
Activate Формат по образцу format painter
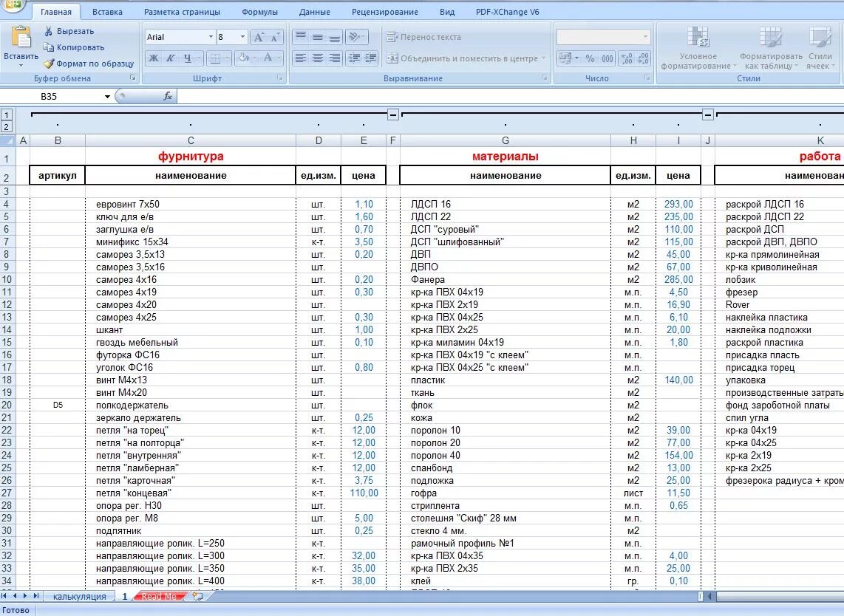[x=89, y=64]
